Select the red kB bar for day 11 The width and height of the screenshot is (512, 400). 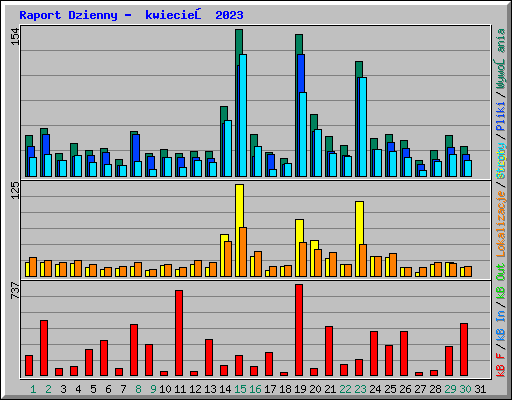click(x=179, y=333)
